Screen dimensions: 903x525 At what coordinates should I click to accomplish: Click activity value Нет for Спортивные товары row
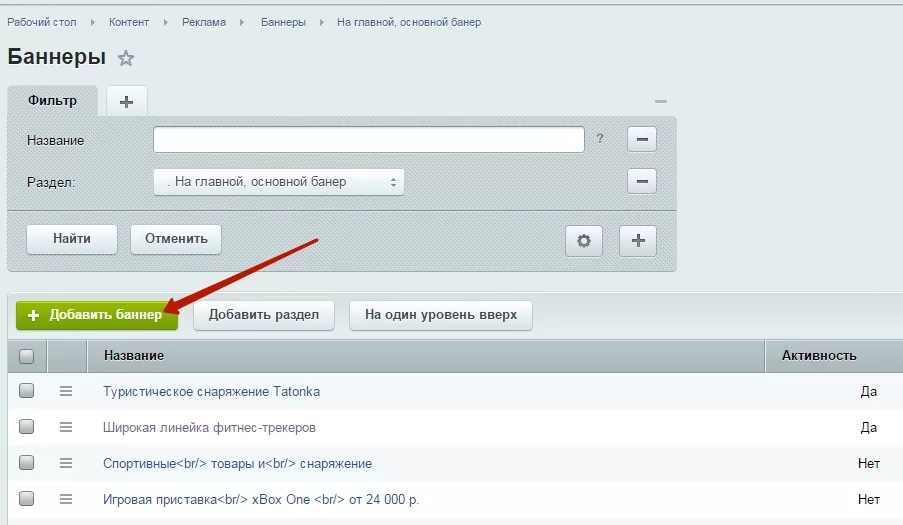868,463
